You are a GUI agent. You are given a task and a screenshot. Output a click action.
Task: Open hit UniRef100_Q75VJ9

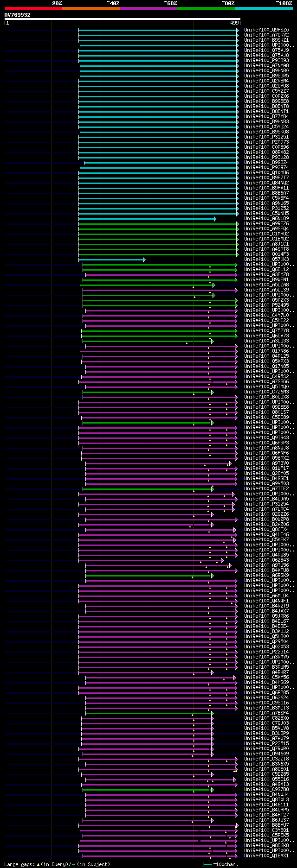[266, 51]
